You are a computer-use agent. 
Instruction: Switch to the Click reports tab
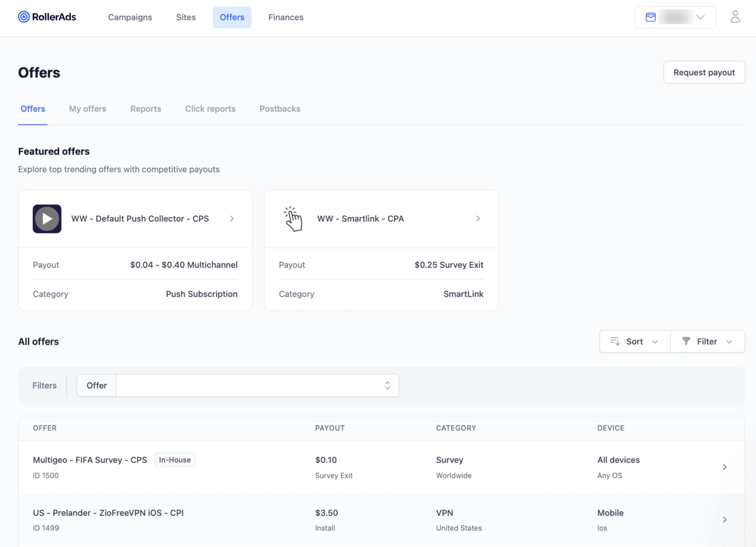tap(210, 109)
